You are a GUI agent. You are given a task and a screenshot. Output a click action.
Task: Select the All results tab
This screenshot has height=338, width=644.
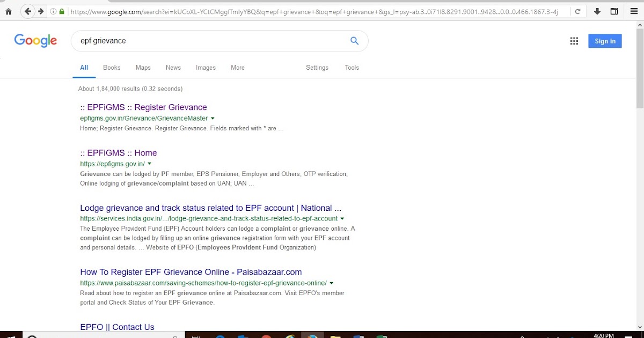point(84,68)
